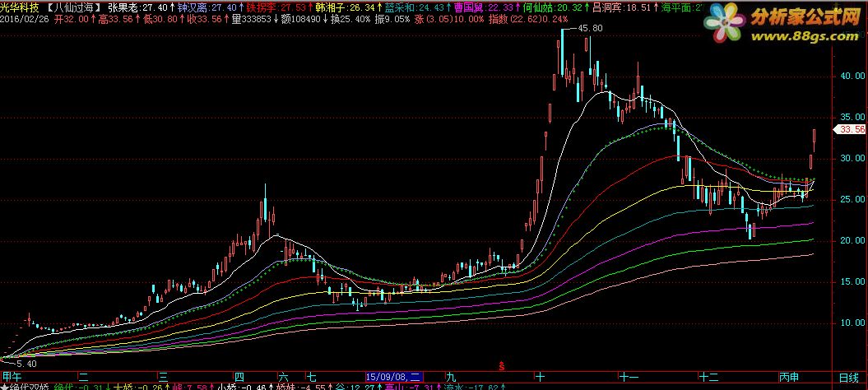Click the 收33.56 close price
The width and height of the screenshot is (868, 390).
[207, 19]
